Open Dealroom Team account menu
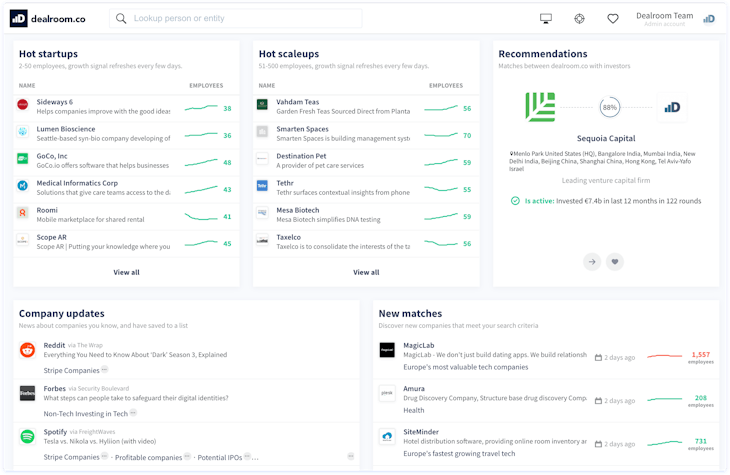 click(x=664, y=19)
